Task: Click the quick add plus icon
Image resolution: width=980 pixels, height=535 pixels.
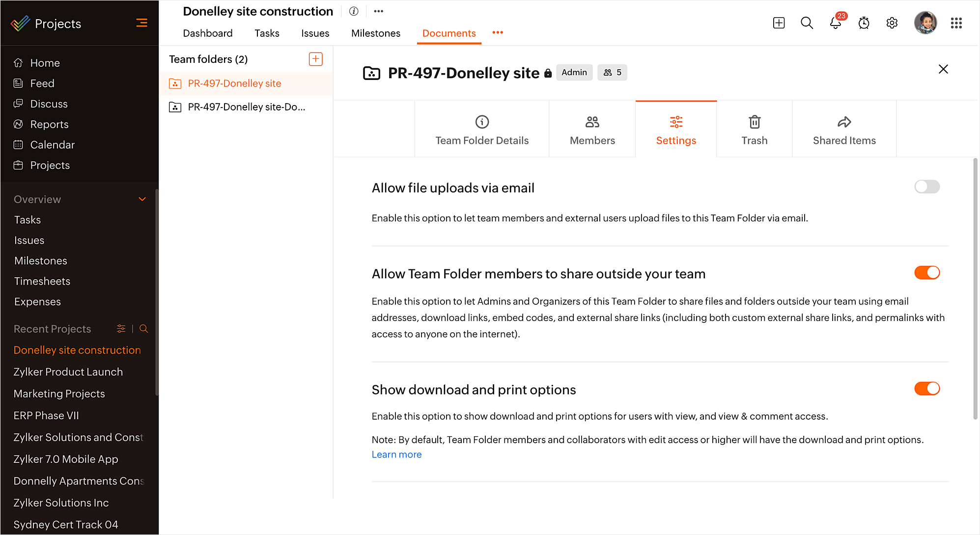Action: pyautogui.click(x=779, y=23)
